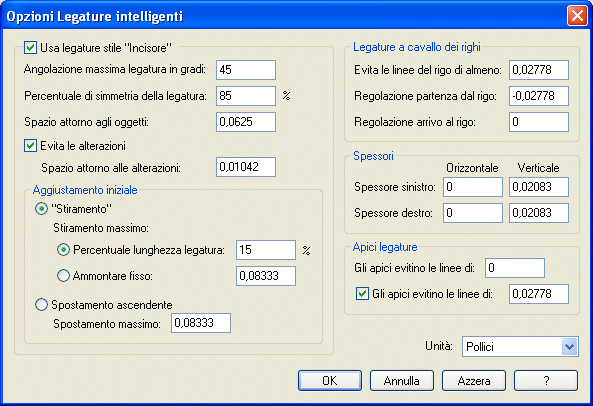The width and height of the screenshot is (593, 406).
Task: Click Evita le linee del rigo field
Action: coord(539,70)
